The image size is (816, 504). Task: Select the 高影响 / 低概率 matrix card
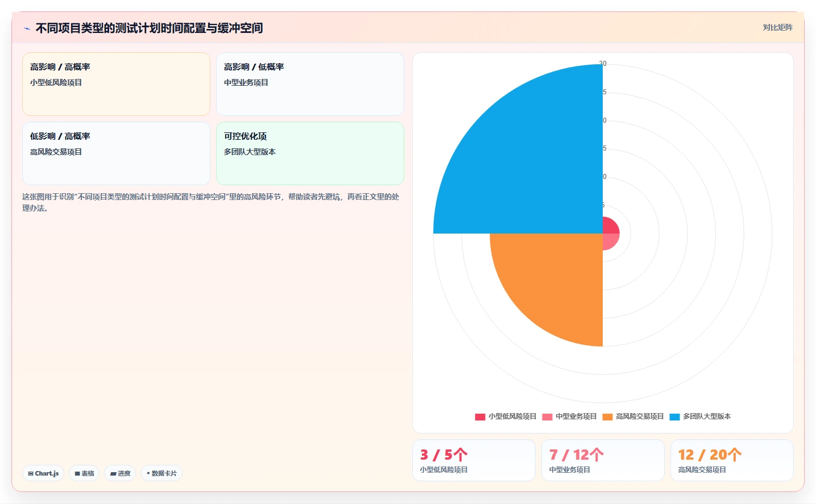310,84
